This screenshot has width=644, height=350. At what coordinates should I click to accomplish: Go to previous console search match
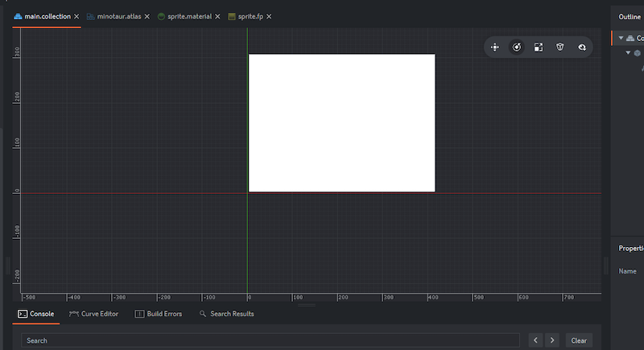tap(535, 340)
